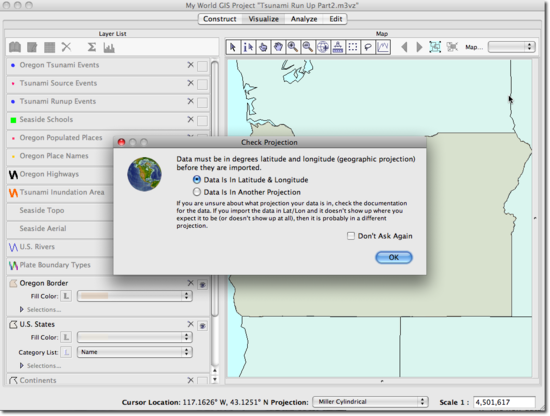Switch to the Analyze tab

click(304, 19)
